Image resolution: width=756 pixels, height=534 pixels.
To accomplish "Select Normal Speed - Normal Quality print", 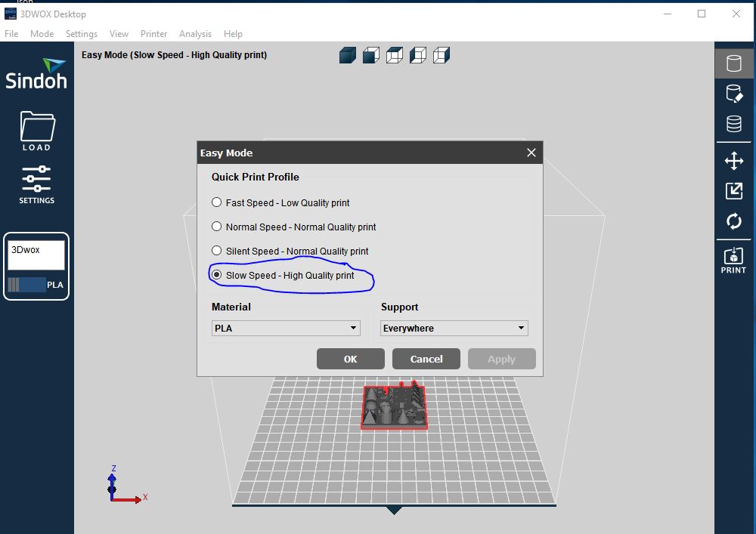I will pos(293,227).
